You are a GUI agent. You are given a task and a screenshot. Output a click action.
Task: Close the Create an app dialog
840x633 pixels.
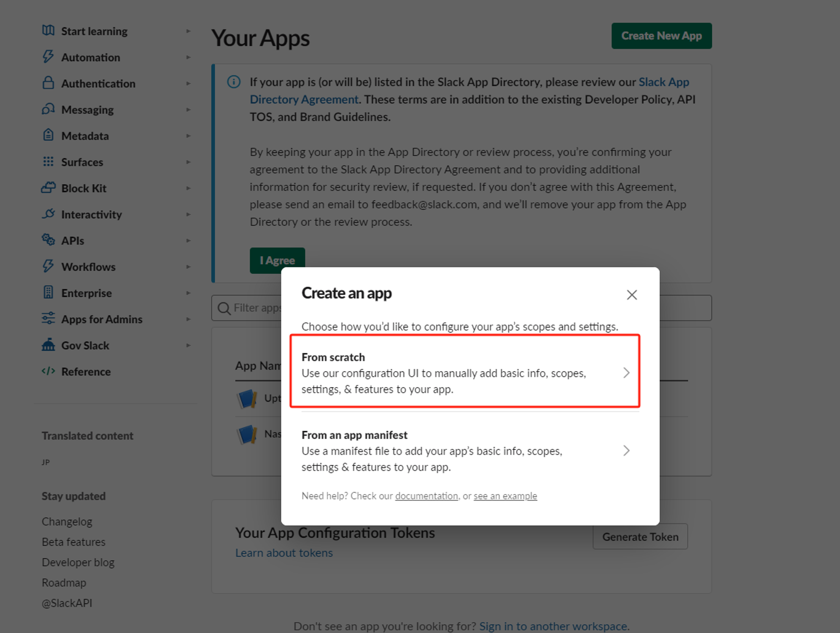(x=632, y=295)
